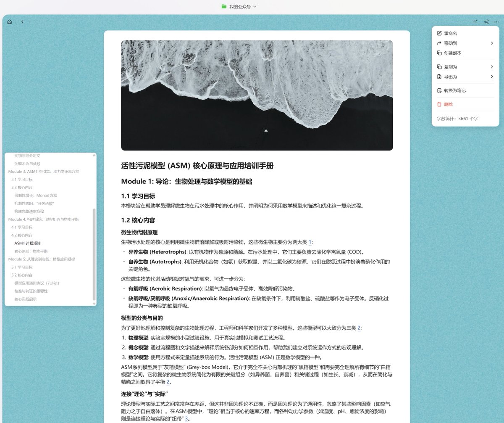Go to 核心实践启示 in outline
The image size is (504, 423).
coord(25,299)
